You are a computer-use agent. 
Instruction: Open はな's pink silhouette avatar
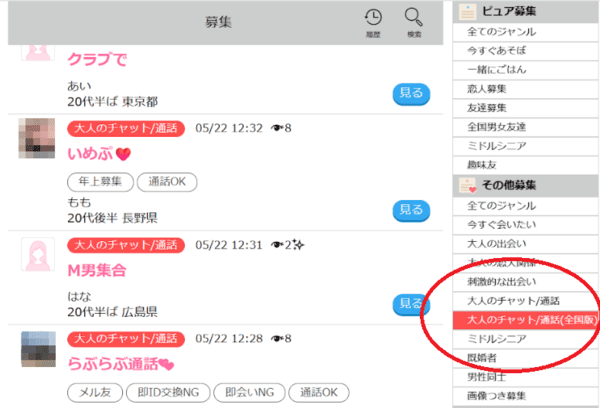pyautogui.click(x=38, y=255)
